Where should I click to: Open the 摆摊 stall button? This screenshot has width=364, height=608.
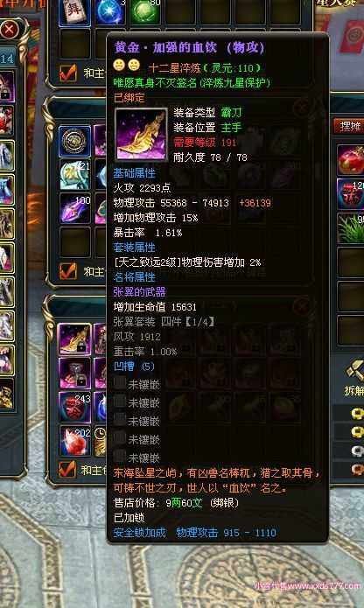click(x=349, y=126)
